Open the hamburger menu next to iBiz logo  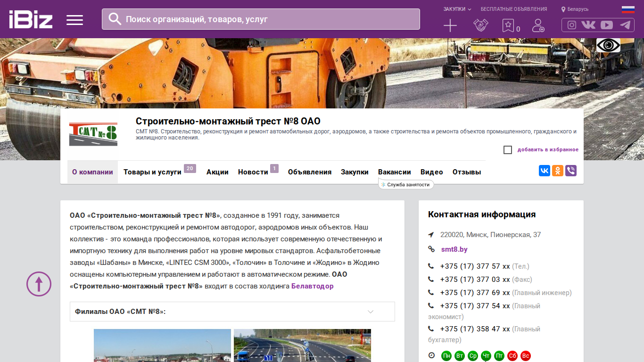[74, 20]
